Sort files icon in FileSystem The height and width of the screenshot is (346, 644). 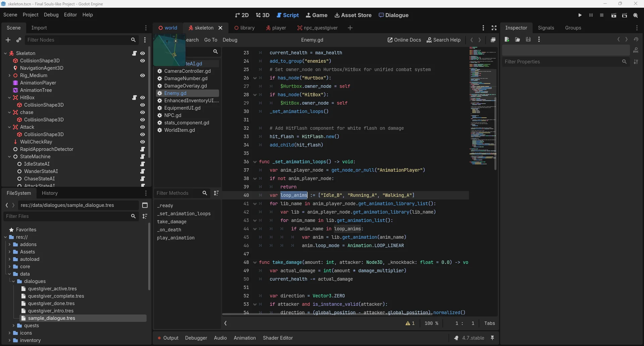(145, 216)
